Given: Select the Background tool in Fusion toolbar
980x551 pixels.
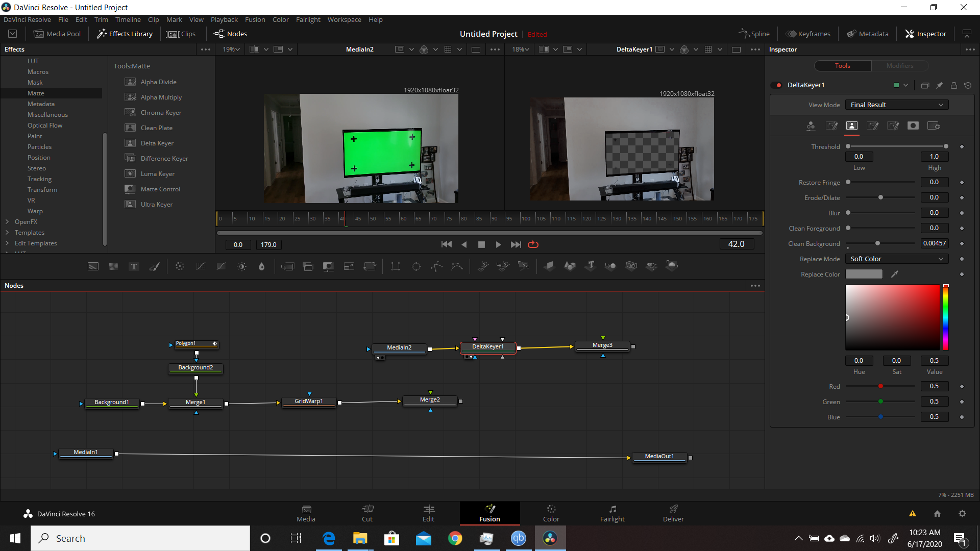Looking at the screenshot, I should pos(93,266).
